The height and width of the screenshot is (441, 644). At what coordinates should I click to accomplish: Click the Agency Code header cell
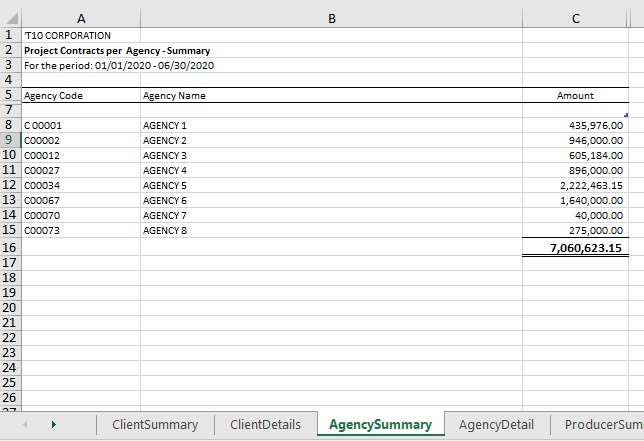pyautogui.click(x=80, y=96)
